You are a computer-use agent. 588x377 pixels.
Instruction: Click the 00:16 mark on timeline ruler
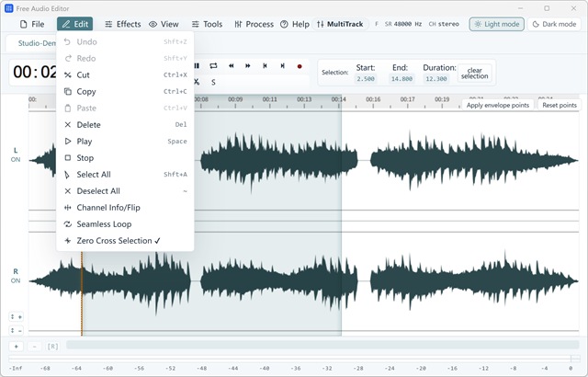(x=373, y=99)
